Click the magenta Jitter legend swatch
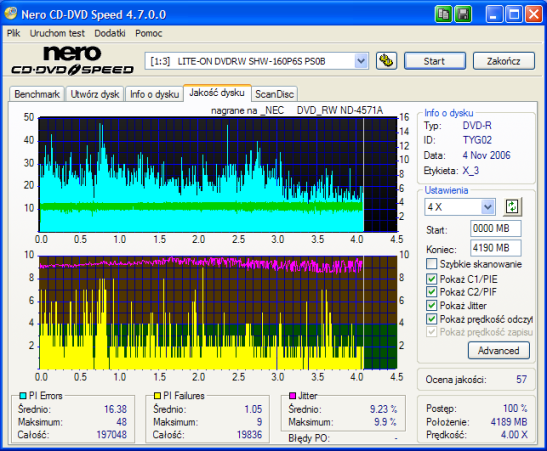This screenshot has width=547, height=451. pos(293,396)
